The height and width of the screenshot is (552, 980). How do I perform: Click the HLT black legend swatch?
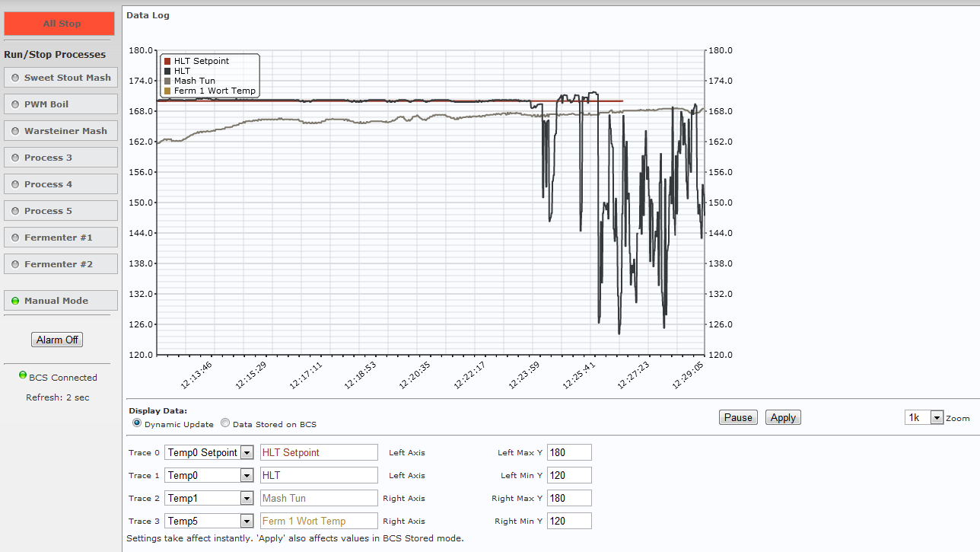167,71
